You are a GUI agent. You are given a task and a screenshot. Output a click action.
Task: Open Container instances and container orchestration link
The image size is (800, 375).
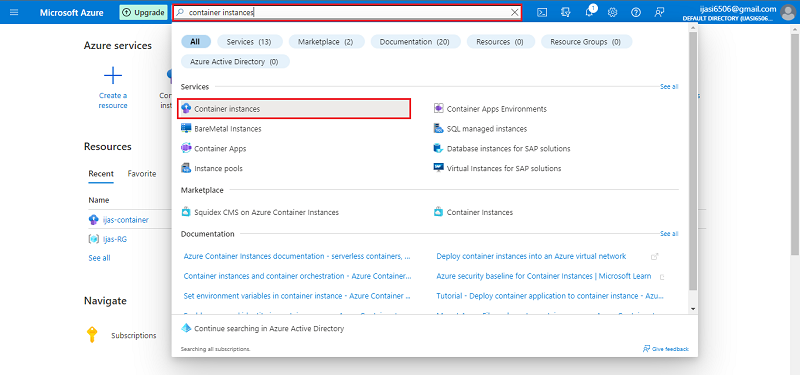[297, 276]
